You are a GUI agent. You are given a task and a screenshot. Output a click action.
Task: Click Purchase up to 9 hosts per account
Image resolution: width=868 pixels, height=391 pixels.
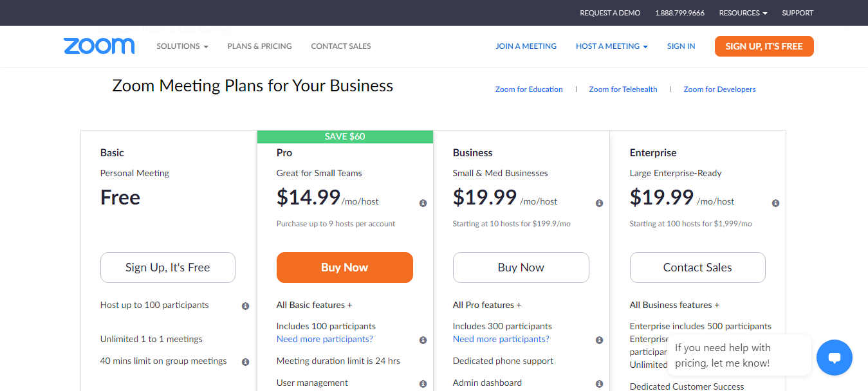pos(336,224)
